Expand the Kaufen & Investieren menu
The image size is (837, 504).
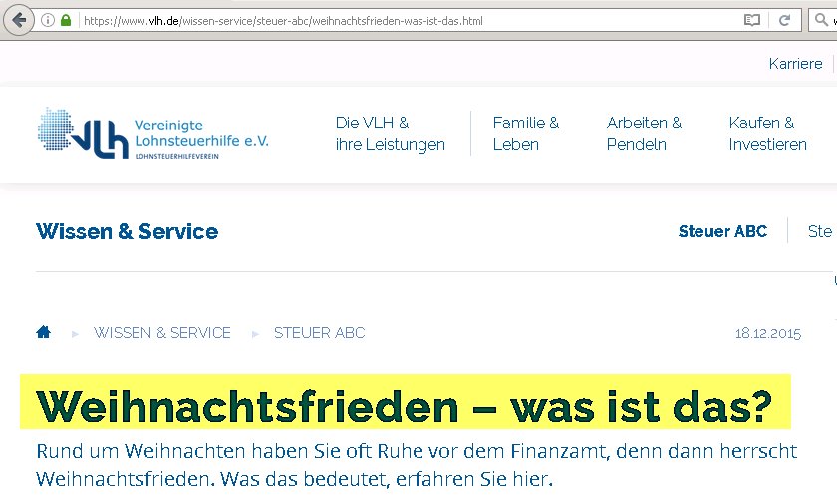click(767, 134)
